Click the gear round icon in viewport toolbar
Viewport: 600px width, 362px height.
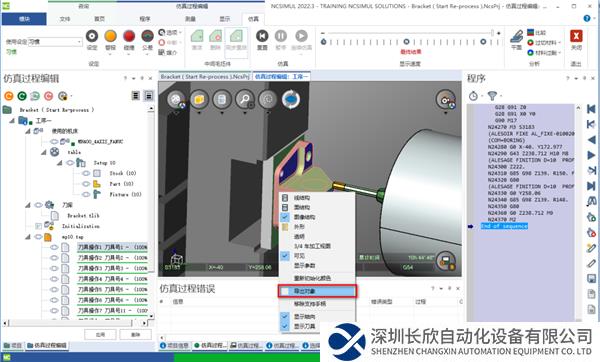click(267, 100)
